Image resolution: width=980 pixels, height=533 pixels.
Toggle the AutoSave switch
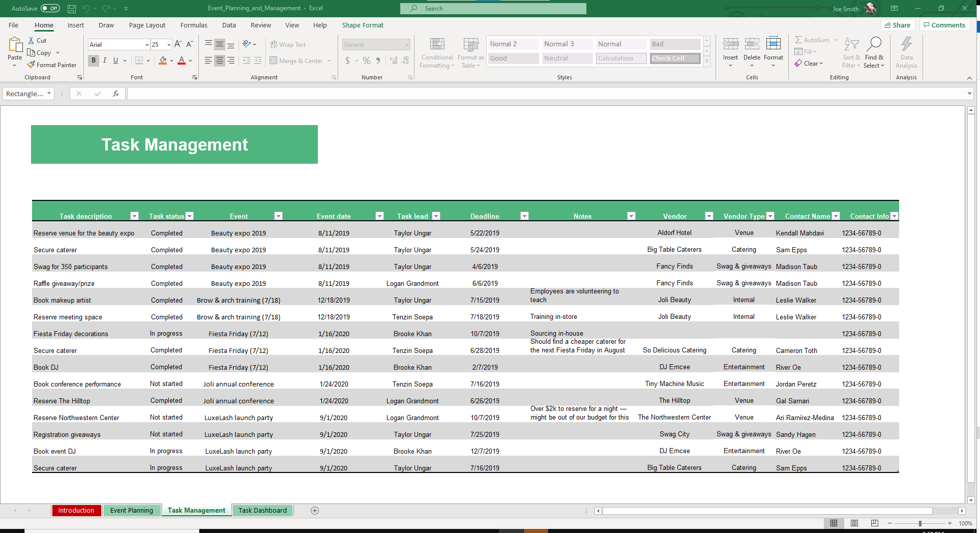[x=50, y=9]
